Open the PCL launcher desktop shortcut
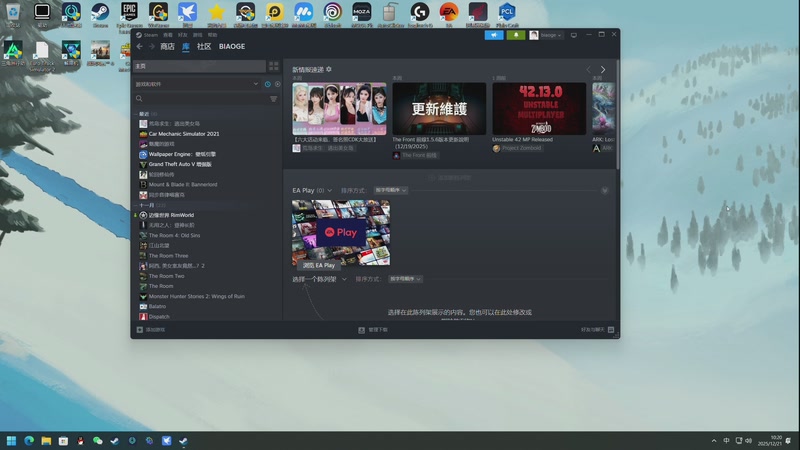 click(x=507, y=15)
